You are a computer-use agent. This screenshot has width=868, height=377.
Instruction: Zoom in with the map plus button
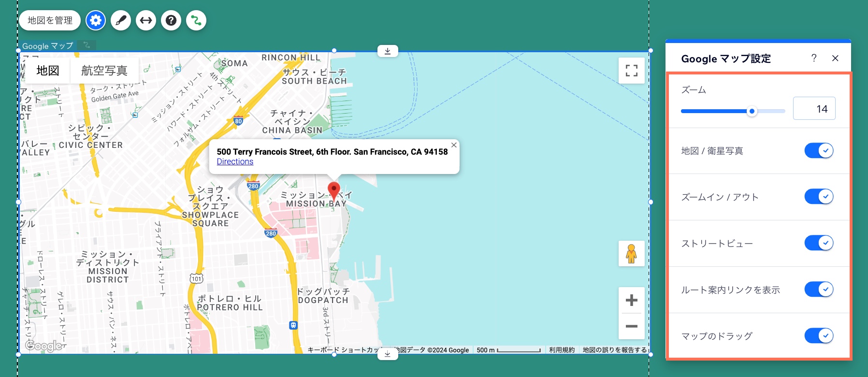pos(631,300)
